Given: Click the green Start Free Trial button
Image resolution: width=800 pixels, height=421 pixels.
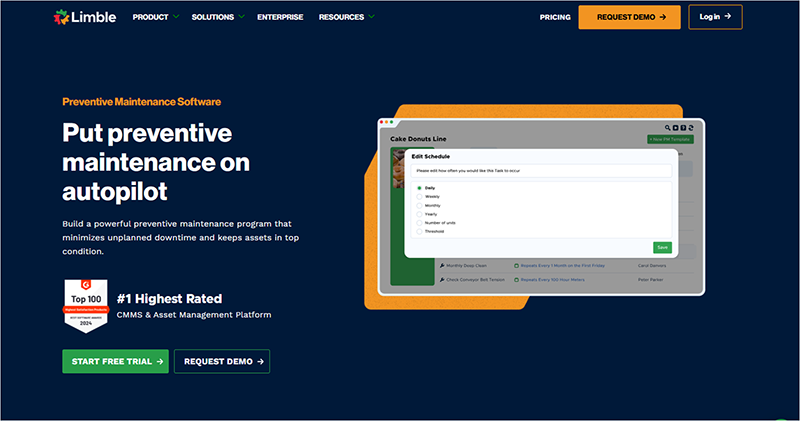Looking at the screenshot, I should [115, 361].
